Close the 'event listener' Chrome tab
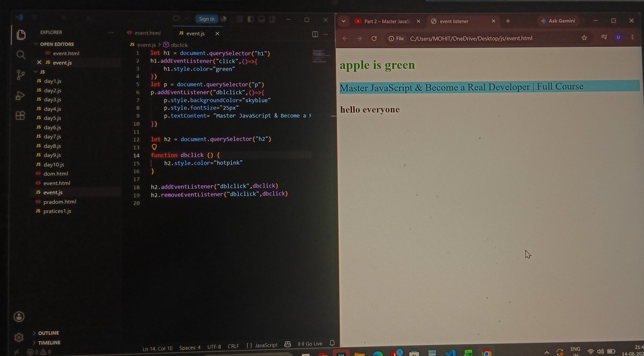 click(493, 21)
